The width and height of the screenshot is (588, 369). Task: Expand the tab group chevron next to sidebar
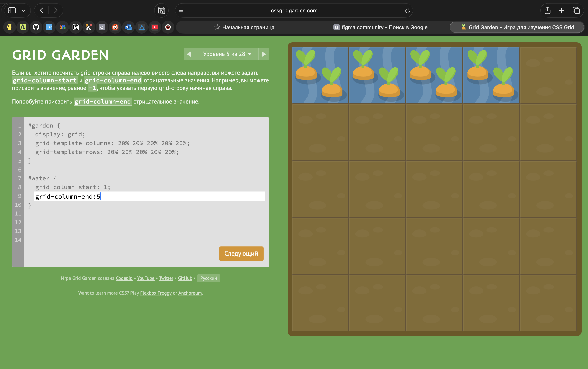point(23,10)
